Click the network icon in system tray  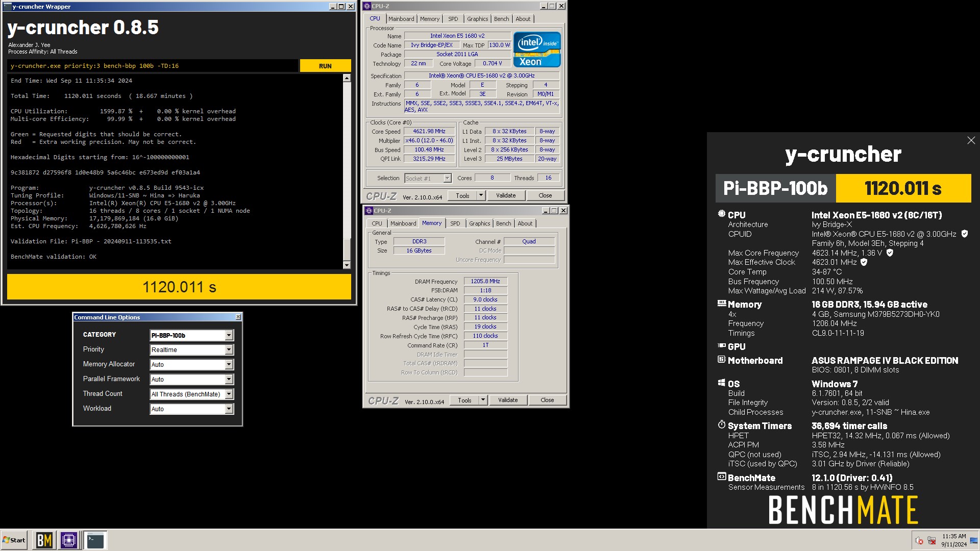point(932,541)
